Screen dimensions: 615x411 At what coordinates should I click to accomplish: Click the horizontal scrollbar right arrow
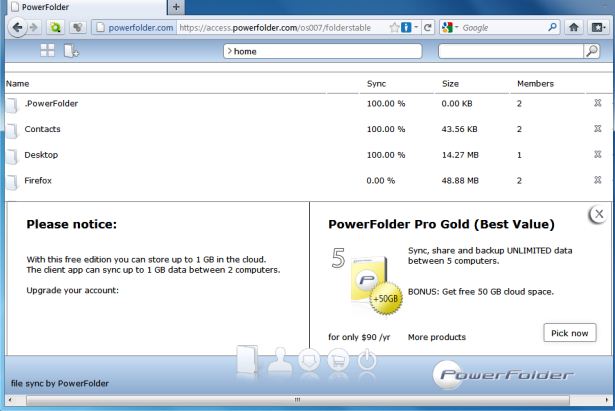(607, 400)
